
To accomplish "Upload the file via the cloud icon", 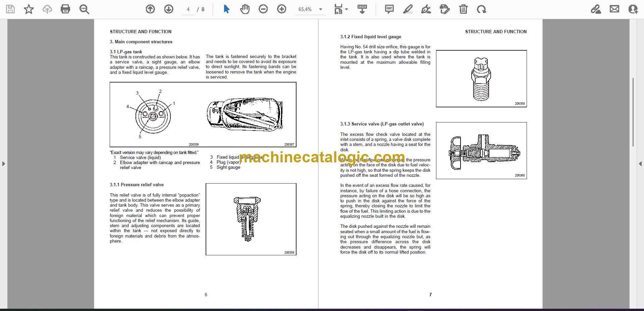I will (47, 9).
